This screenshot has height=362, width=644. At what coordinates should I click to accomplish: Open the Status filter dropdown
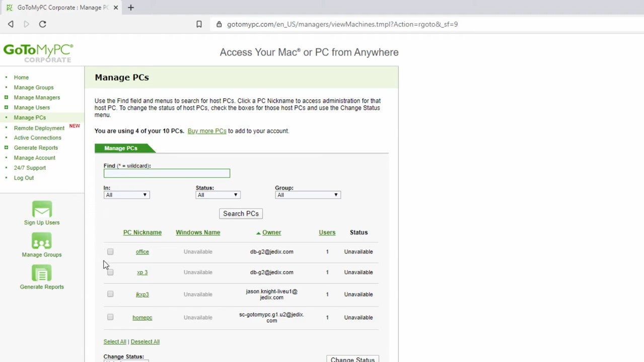218,195
